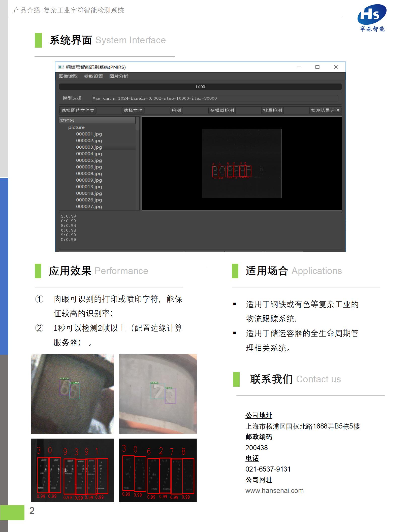
Task: Open the www.hansenai.com website link
Action: (x=275, y=490)
